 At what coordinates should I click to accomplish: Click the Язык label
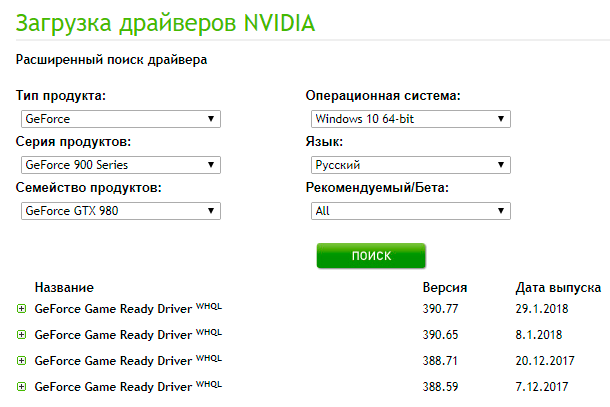(x=324, y=142)
